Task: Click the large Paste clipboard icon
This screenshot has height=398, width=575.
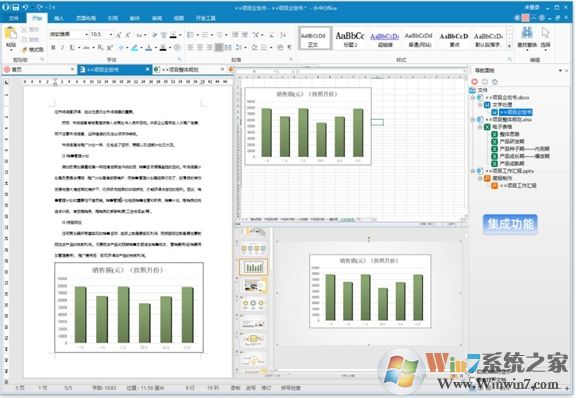Action: [11, 33]
